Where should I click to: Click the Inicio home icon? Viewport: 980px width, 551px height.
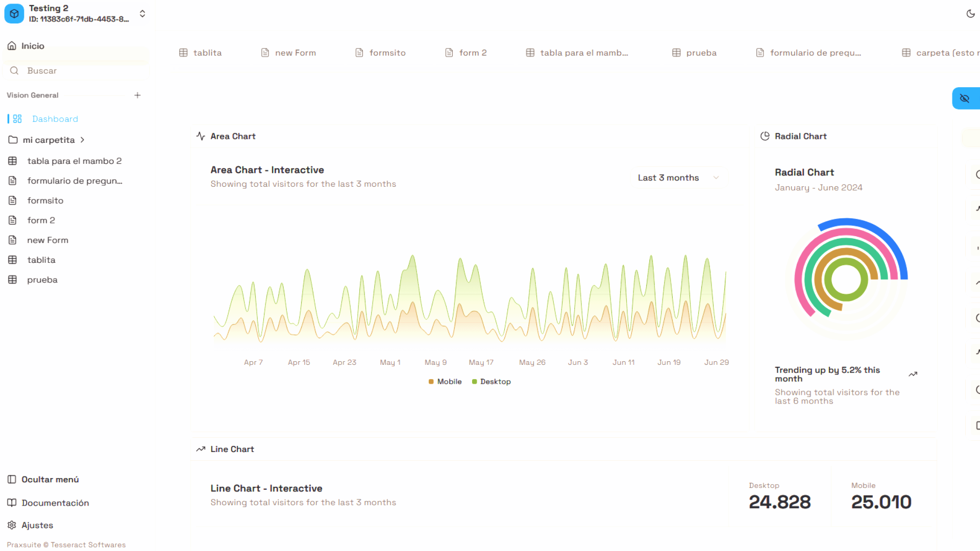click(x=12, y=45)
